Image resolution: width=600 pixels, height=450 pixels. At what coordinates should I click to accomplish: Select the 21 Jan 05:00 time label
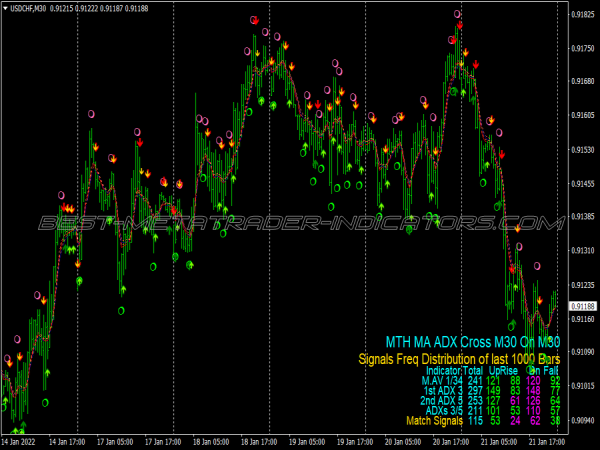(499, 442)
